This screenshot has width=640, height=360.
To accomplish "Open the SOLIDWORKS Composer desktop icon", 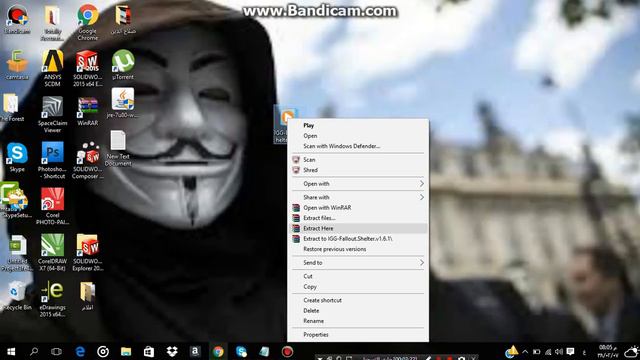I will pos(88,160).
